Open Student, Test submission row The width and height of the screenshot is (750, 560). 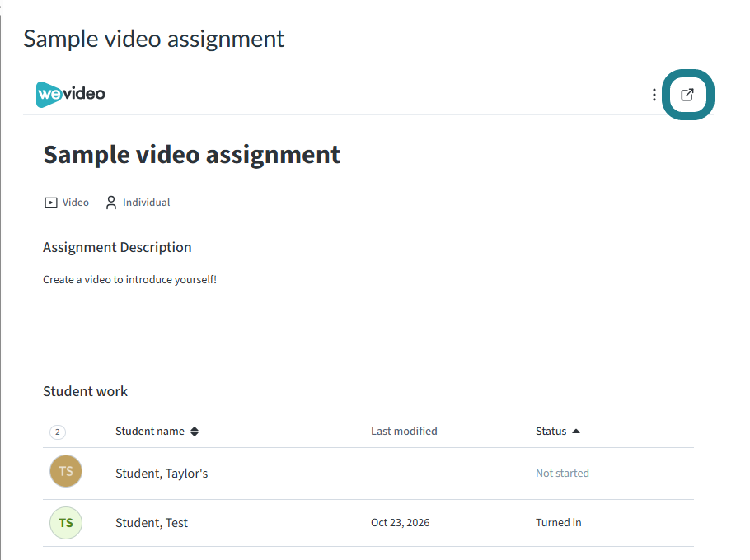[x=368, y=523]
